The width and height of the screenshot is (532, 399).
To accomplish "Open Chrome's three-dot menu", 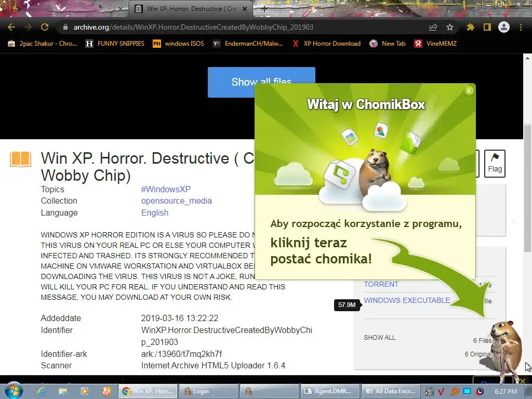I will point(521,27).
